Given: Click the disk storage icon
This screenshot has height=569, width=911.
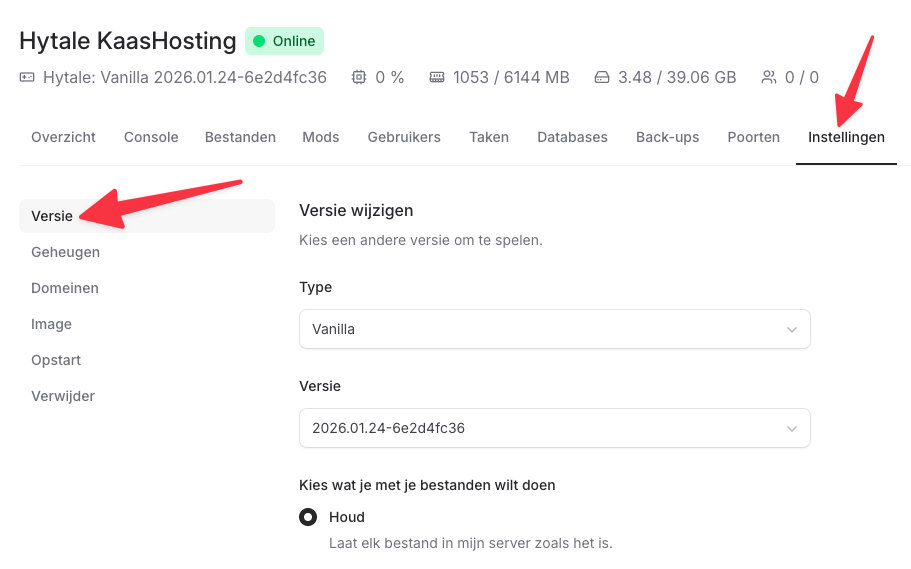Looking at the screenshot, I should tap(601, 77).
